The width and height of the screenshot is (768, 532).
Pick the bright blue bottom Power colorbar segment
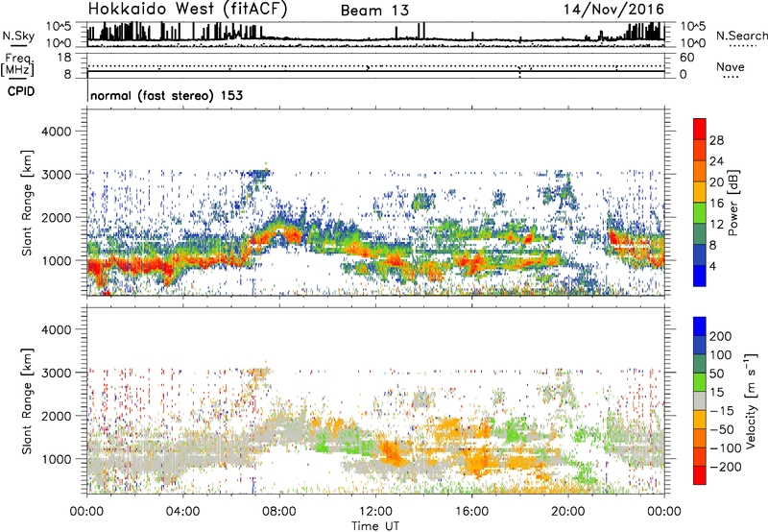pyautogui.click(x=700, y=276)
